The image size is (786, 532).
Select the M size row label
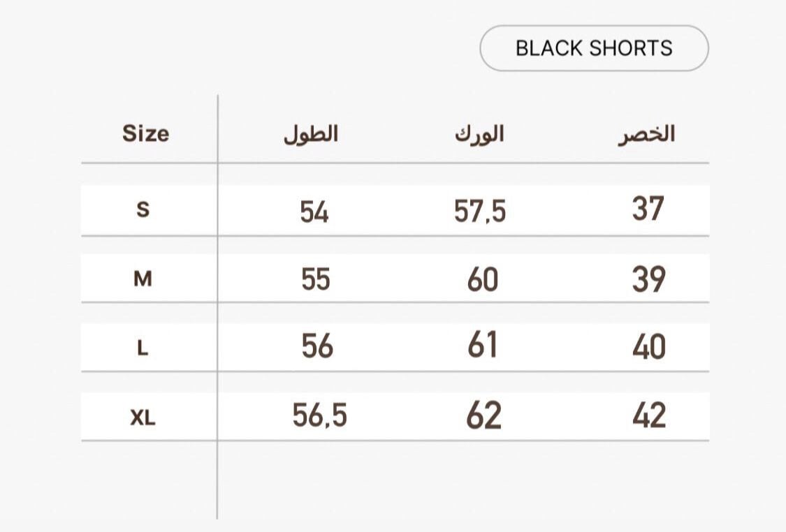(x=143, y=279)
